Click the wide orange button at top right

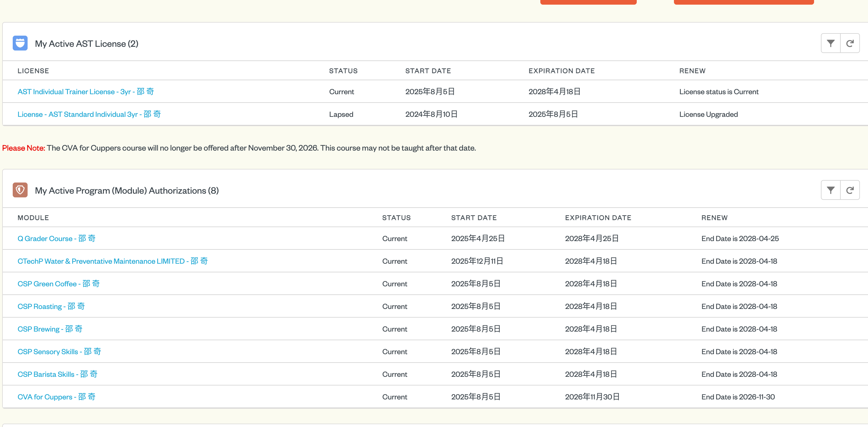click(744, 2)
